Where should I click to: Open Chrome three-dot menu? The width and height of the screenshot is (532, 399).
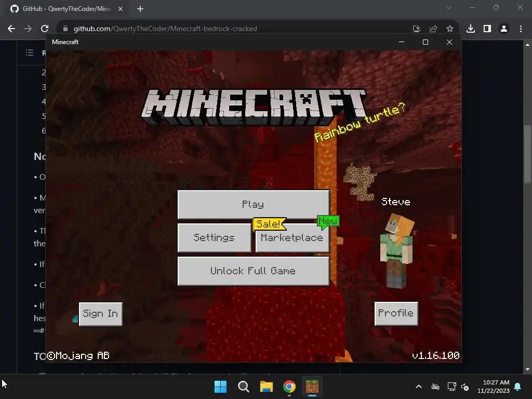click(521, 29)
